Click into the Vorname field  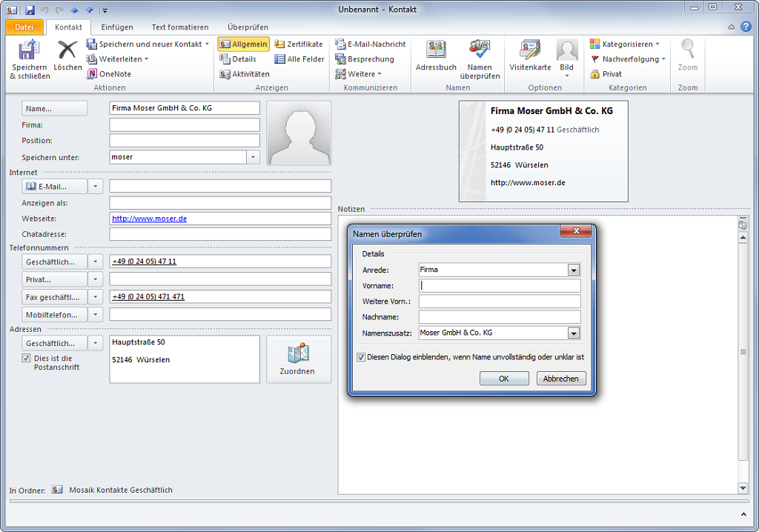(500, 285)
